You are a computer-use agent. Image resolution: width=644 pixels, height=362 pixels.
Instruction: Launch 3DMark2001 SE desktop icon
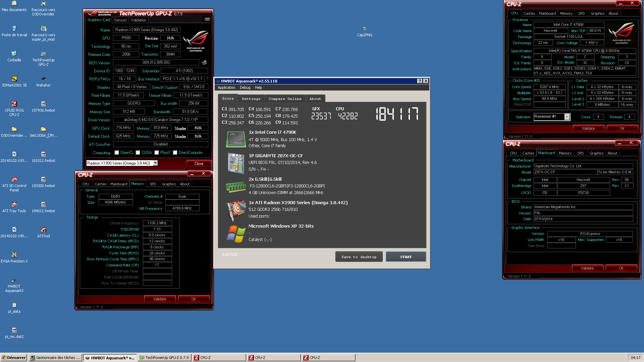14,82
